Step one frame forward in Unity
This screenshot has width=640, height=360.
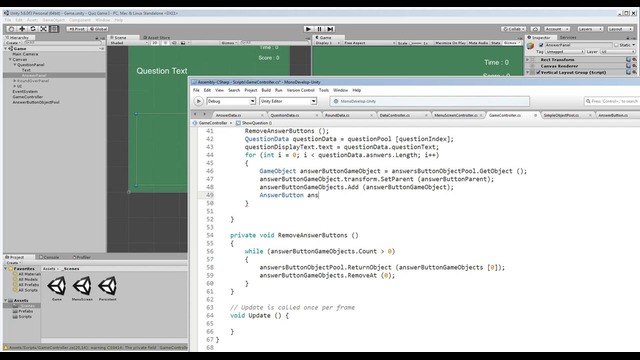tap(330, 29)
